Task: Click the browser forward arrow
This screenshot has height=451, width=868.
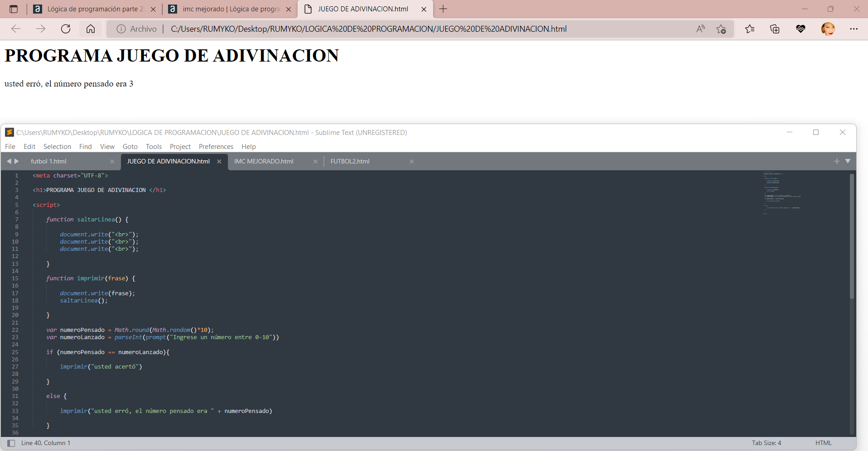Action: [41, 29]
